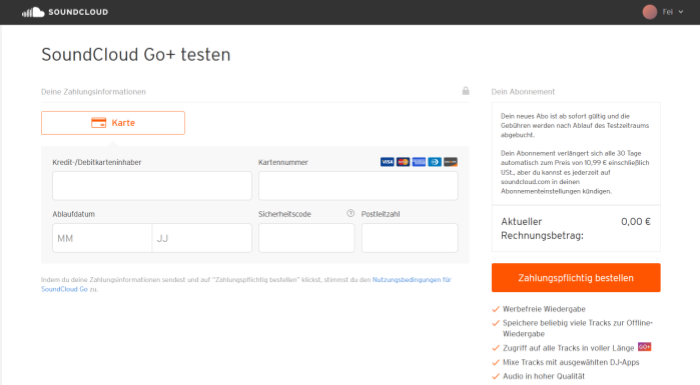Viewport: 700px width, 385px height.
Task: Click the American Express card icon
Action: point(419,162)
